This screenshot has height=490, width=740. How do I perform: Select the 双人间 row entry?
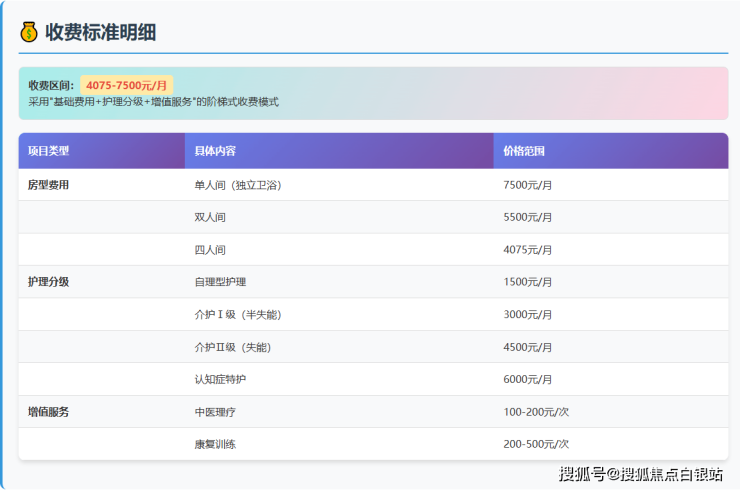210,217
